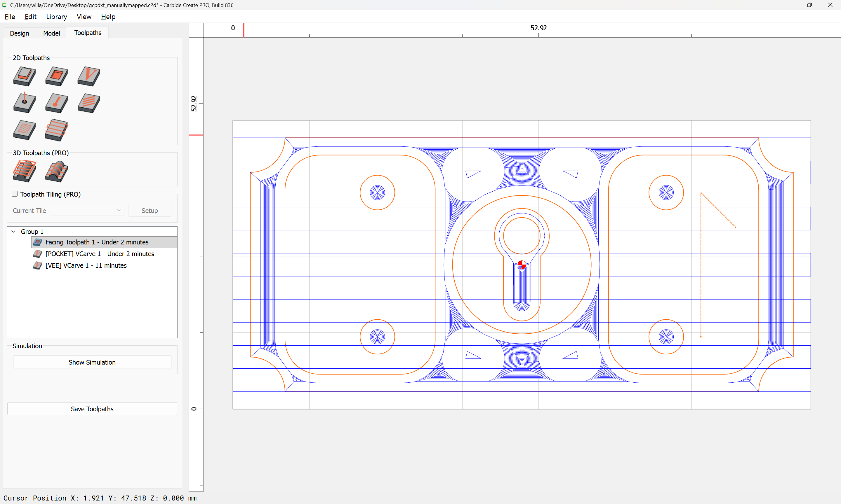Select the VCarve toolpath icon

[x=89, y=76]
